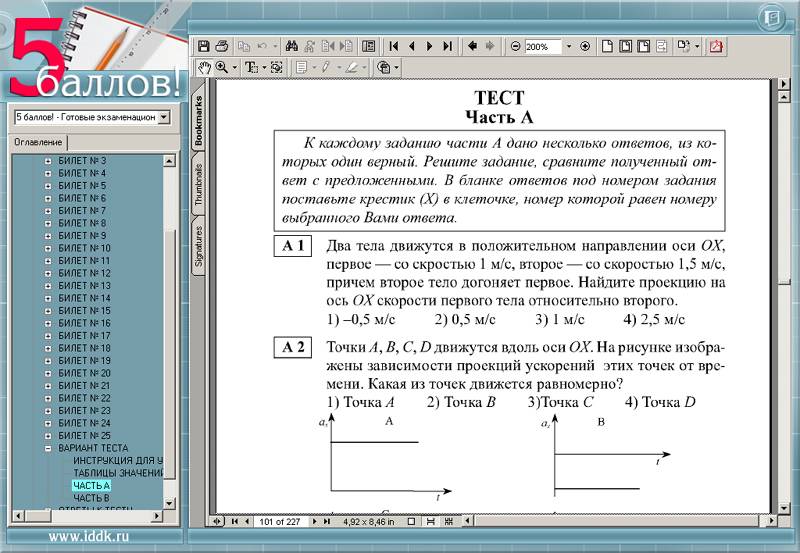This screenshot has height=553, width=800.
Task: Select Single Page layout in status bar
Action: (411, 521)
